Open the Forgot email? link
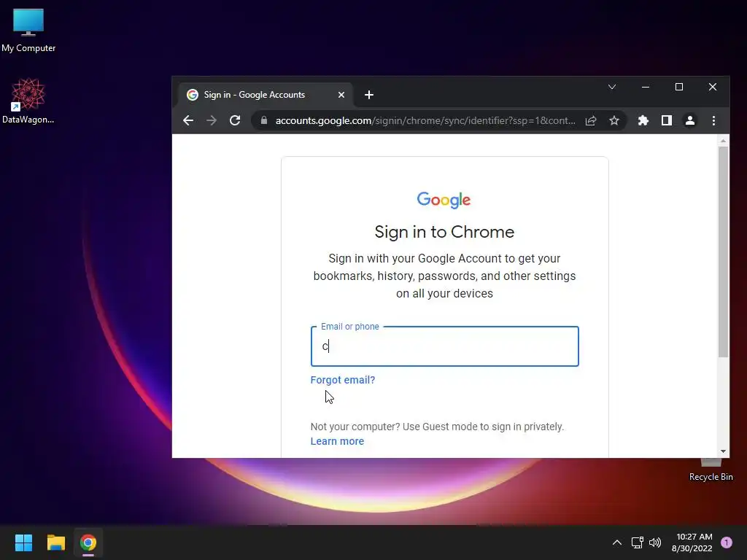The height and width of the screenshot is (560, 747). [x=343, y=380]
